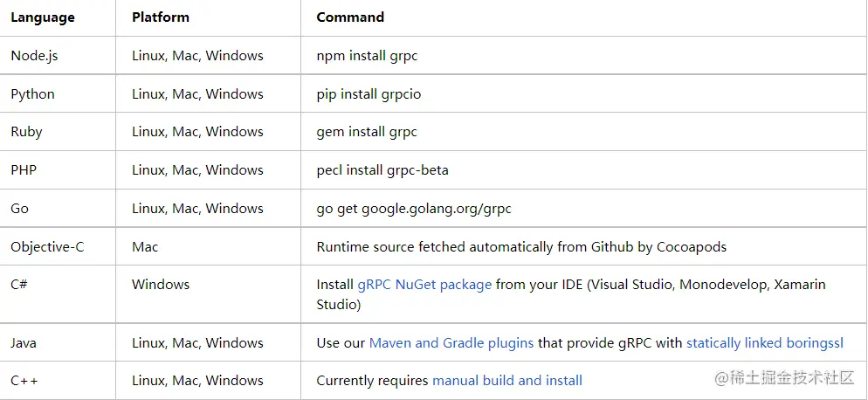The width and height of the screenshot is (868, 400).
Task: Open the statically linked boringssl link
Action: 765,343
